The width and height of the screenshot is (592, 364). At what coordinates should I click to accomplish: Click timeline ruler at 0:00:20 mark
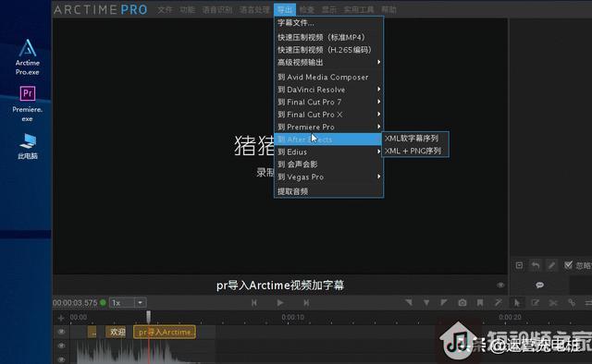[510, 317]
